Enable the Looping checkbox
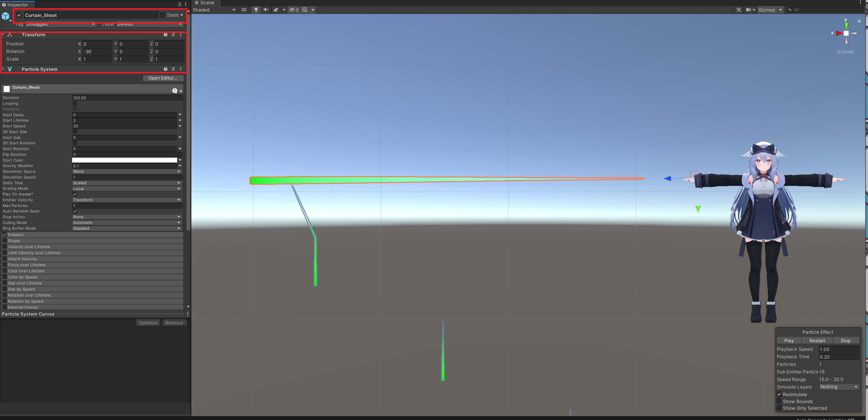The width and height of the screenshot is (868, 420). [x=75, y=103]
